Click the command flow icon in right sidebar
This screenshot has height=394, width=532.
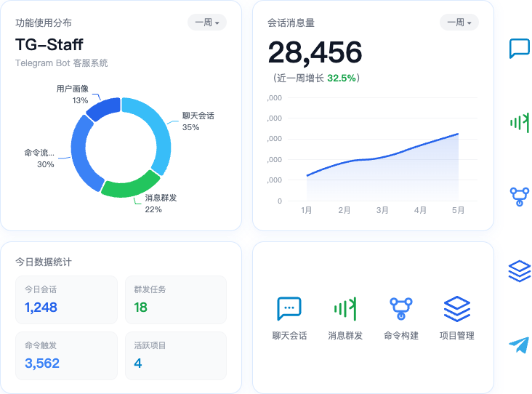click(x=520, y=196)
